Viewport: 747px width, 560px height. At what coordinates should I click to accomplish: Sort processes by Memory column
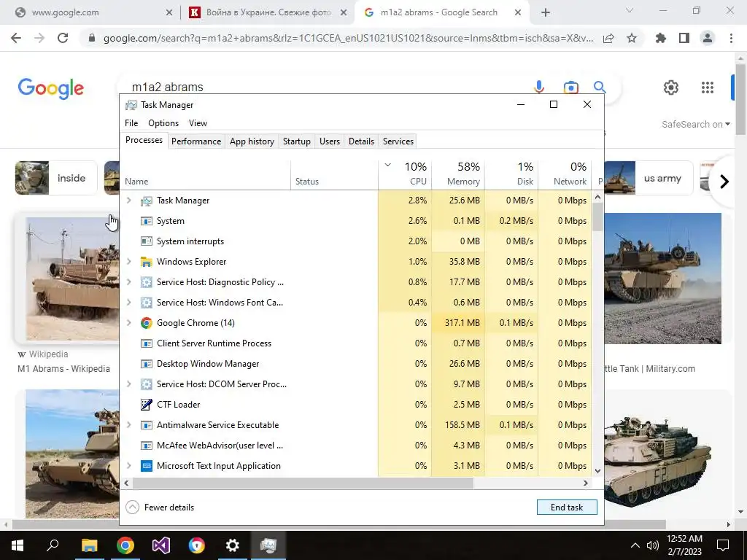click(458, 174)
